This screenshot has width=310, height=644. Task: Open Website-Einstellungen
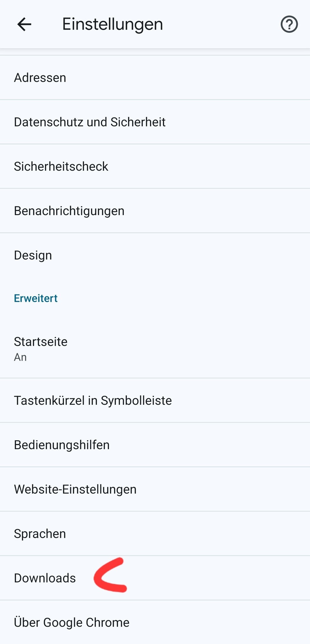pos(155,489)
